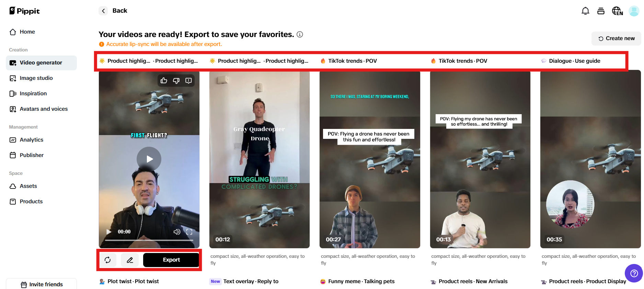Open Products space
Viewport: 644px width, 289px height.
41,202
